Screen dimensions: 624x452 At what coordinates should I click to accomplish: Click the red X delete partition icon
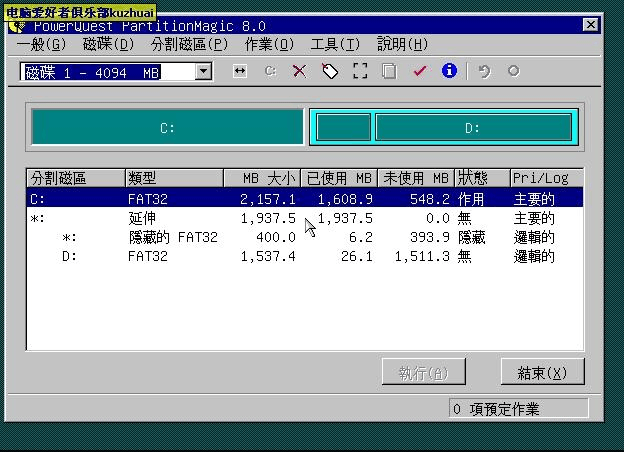coord(299,71)
